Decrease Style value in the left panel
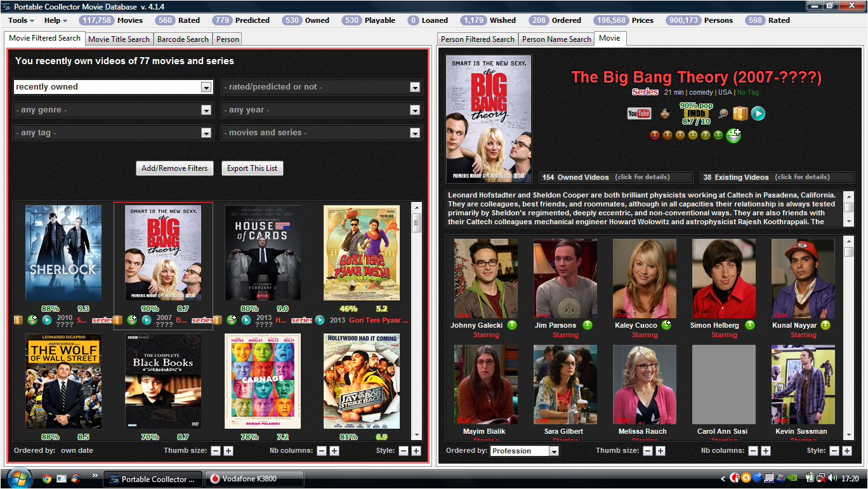The height and width of the screenshot is (489, 868). click(x=404, y=450)
